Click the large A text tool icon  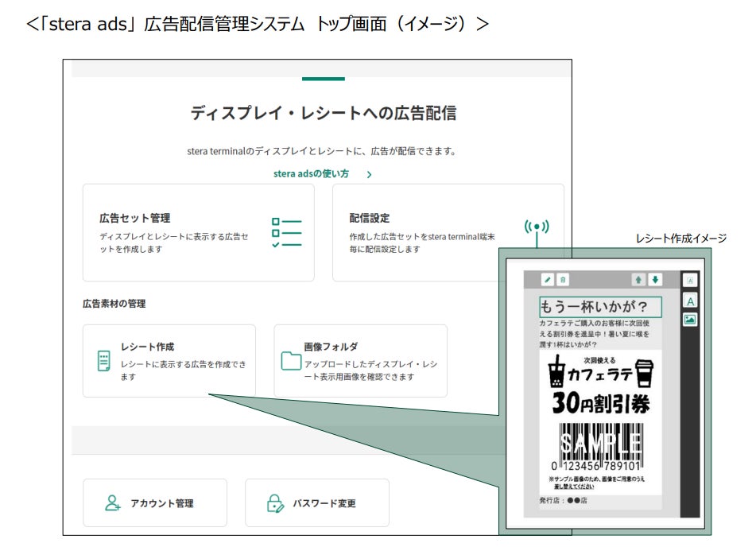(690, 301)
